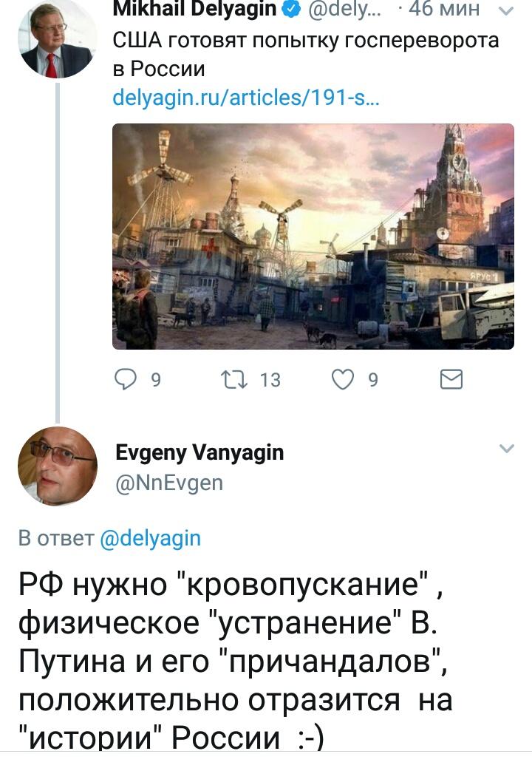The width and height of the screenshot is (532, 768).
Task: Click the tweet text about США
Action: pyautogui.click(x=306, y=55)
